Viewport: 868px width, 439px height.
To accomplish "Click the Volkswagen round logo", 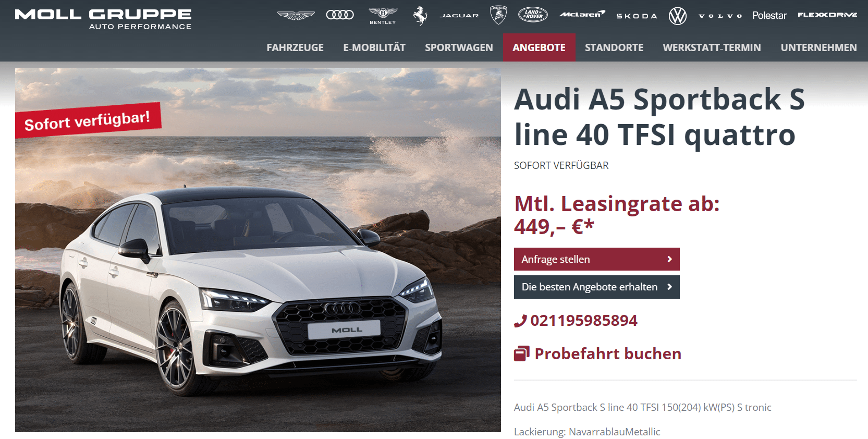I will tap(678, 16).
